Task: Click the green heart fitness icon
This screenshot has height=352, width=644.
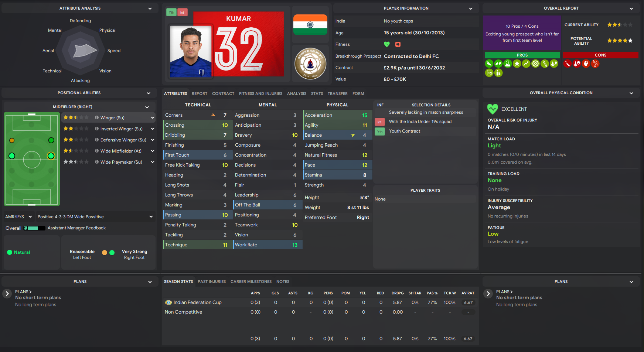Action: point(387,44)
